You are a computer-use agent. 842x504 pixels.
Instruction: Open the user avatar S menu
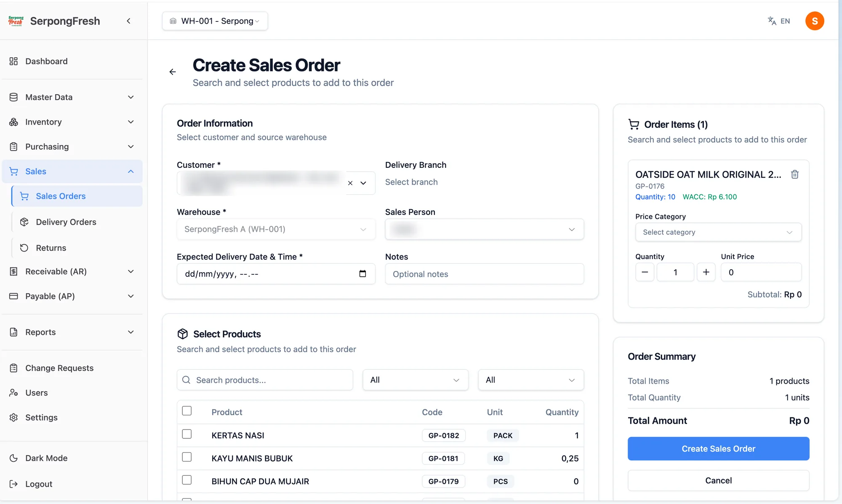pos(815,21)
